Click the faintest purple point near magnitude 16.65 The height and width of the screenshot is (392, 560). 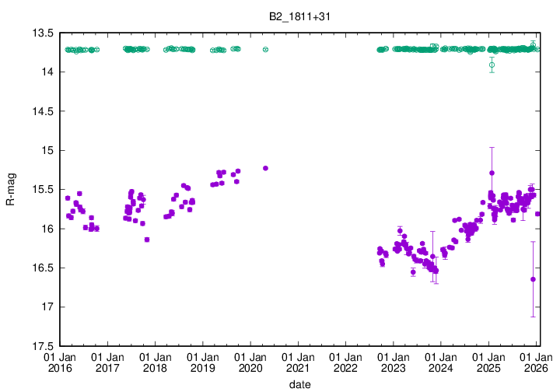click(533, 279)
